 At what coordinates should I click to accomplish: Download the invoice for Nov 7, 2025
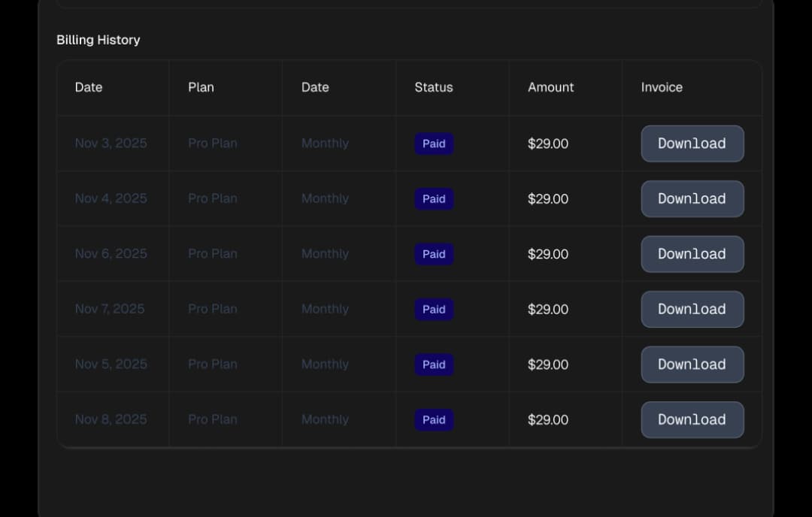692,309
